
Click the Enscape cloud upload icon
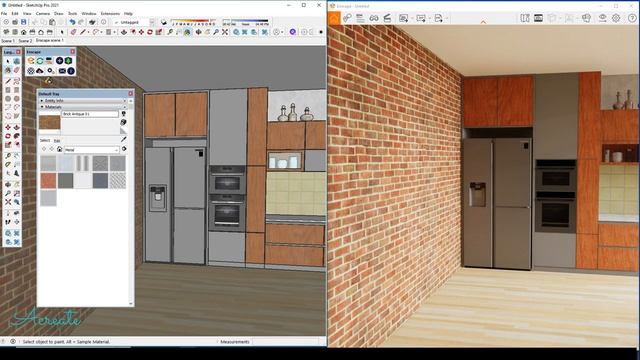40,71
